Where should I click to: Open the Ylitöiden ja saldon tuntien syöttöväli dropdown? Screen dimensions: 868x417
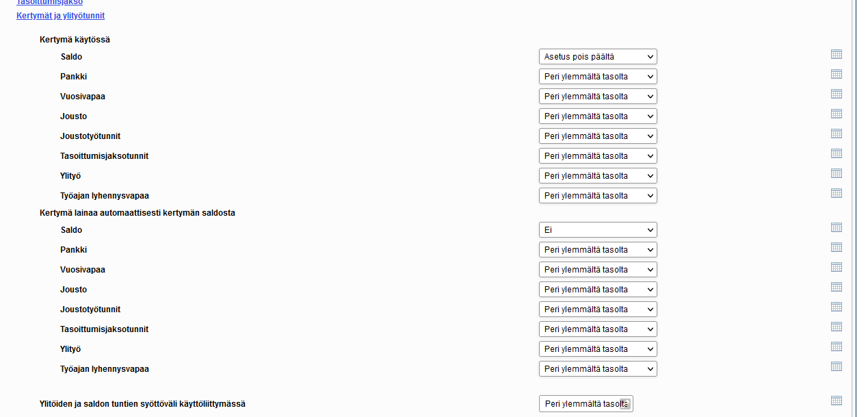[586, 404]
